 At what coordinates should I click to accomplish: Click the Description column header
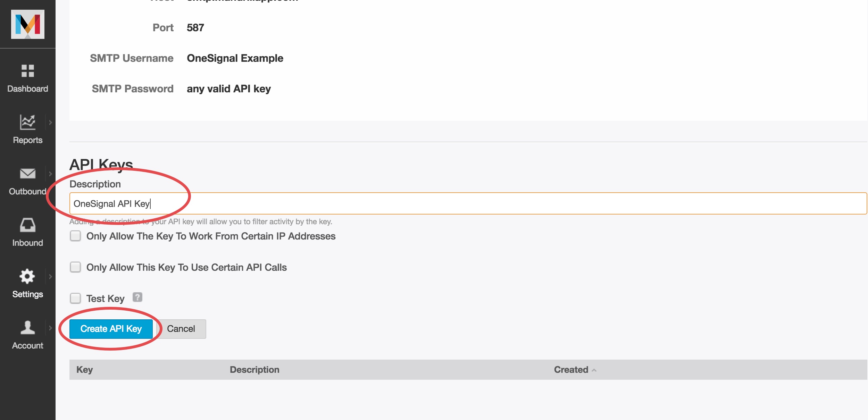254,370
